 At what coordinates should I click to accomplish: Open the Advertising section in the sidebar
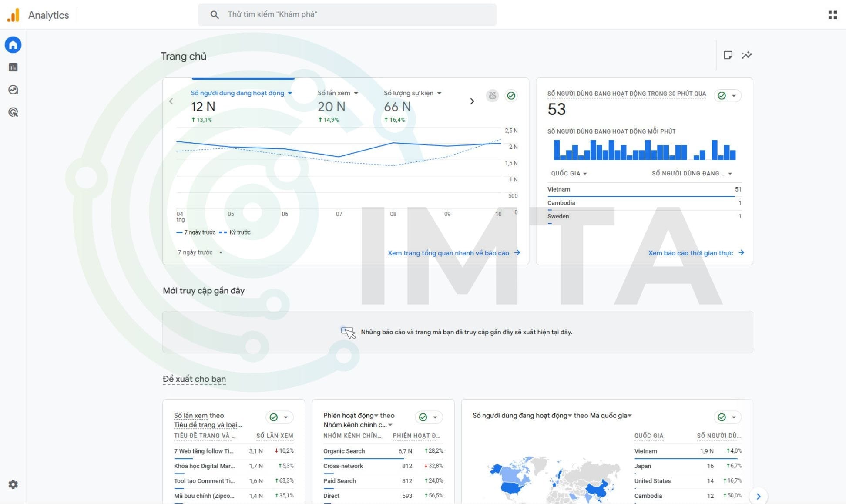tap(13, 113)
